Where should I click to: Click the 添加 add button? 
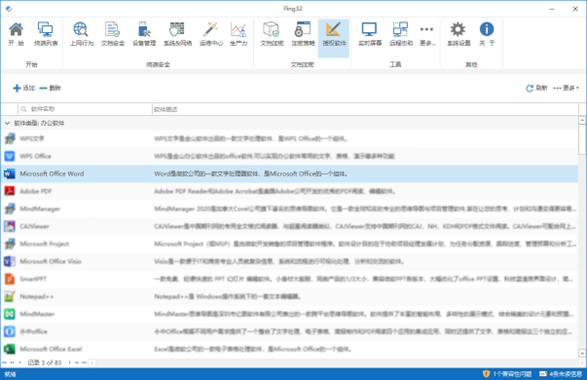point(24,88)
